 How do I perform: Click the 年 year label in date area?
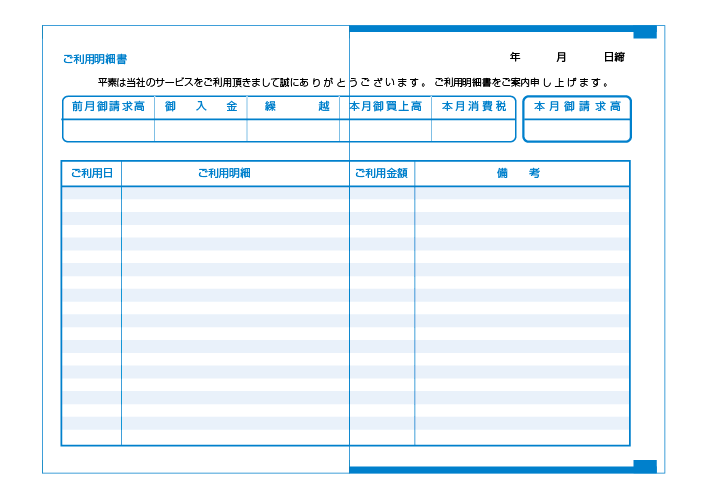click(x=515, y=57)
